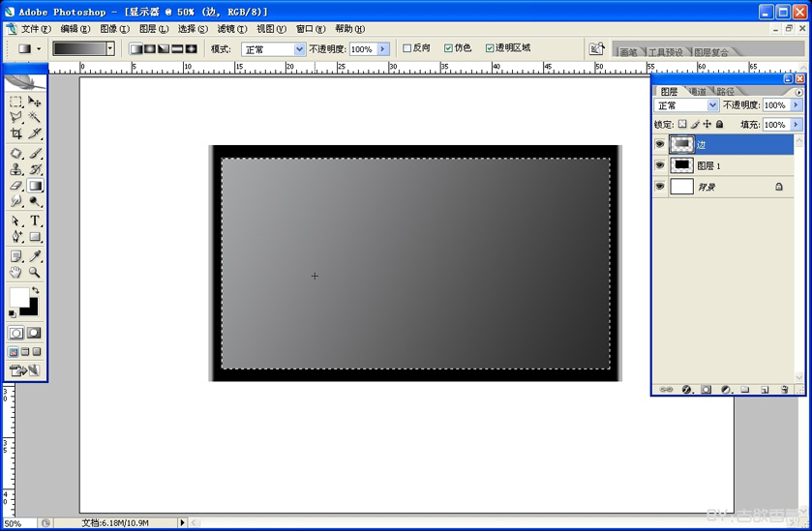Toggle lock position in Layers panel
812x531 pixels.
click(x=707, y=124)
